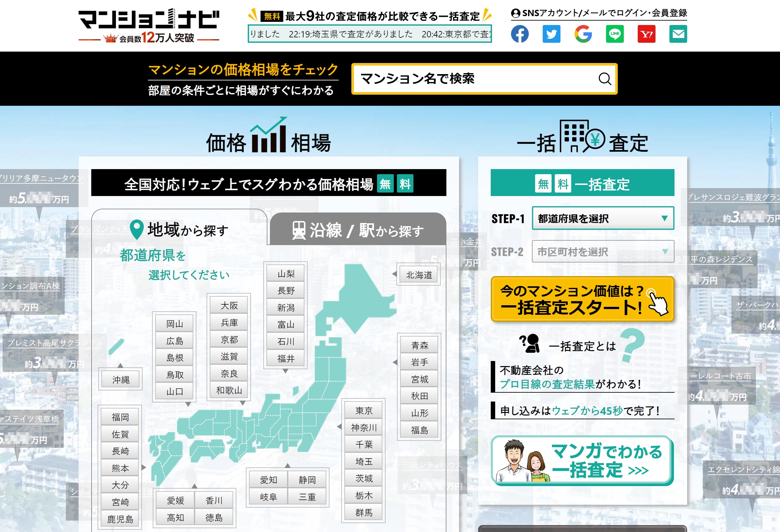Log in with the Twitter icon

pyautogui.click(x=552, y=34)
